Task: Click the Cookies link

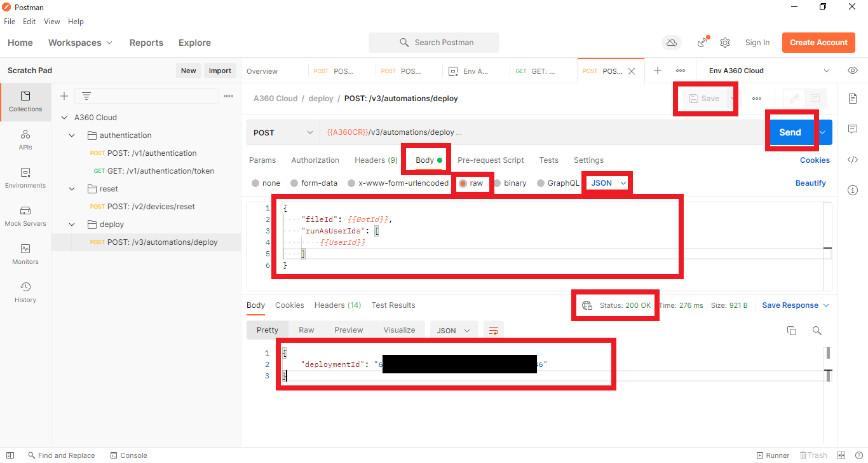Action: pos(815,160)
